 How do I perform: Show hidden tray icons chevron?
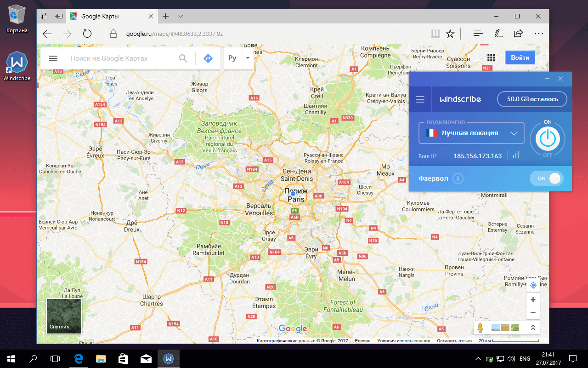click(479, 358)
